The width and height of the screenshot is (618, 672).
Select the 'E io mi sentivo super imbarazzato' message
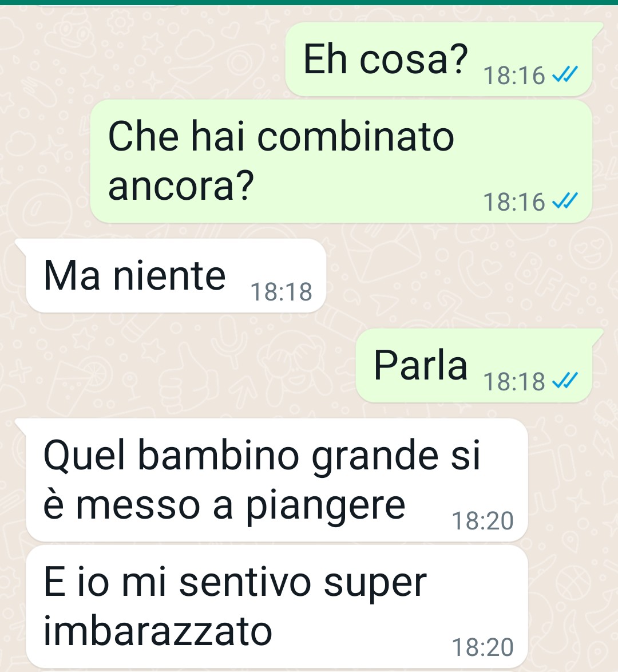[x=277, y=606]
